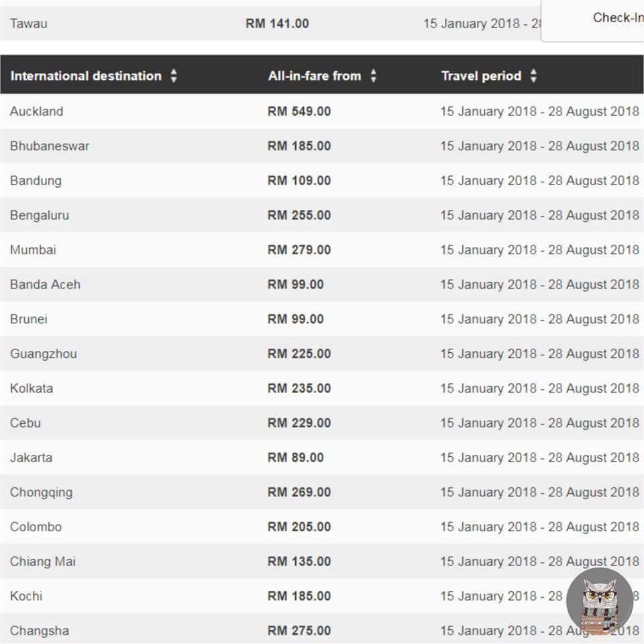
Task: Click the International destination column header
Action: click(86, 76)
